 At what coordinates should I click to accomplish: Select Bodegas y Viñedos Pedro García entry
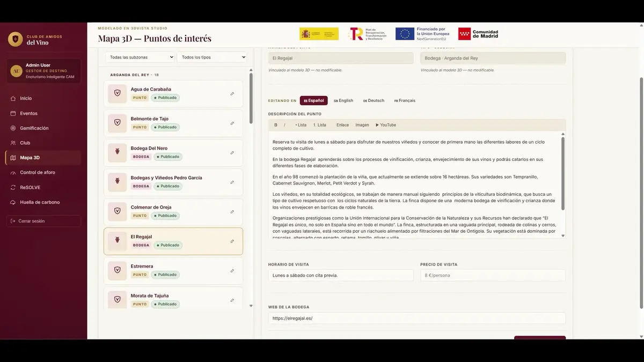click(x=173, y=182)
